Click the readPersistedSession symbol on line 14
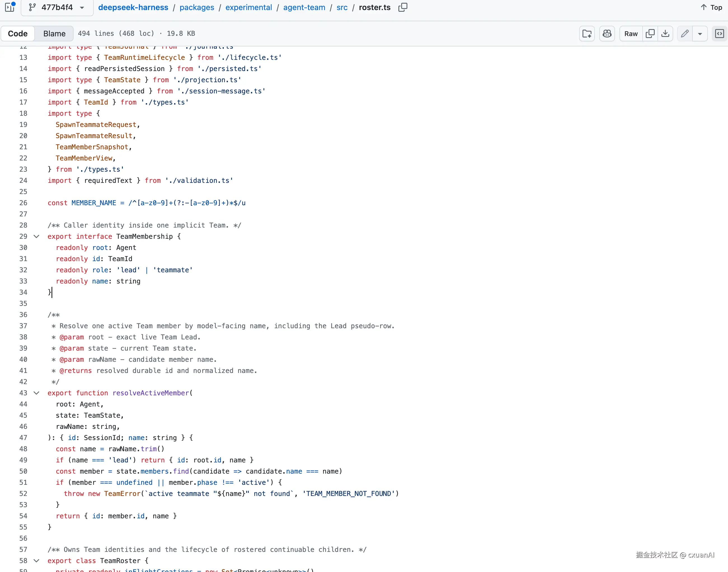This screenshot has width=728, height=572. 124,69
